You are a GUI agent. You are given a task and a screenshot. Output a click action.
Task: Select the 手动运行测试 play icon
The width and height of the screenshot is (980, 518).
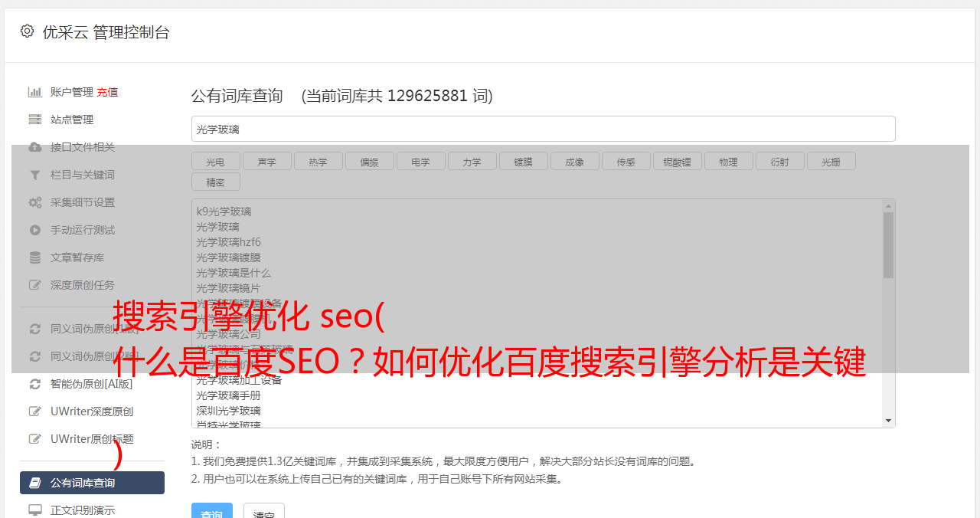pos(35,230)
